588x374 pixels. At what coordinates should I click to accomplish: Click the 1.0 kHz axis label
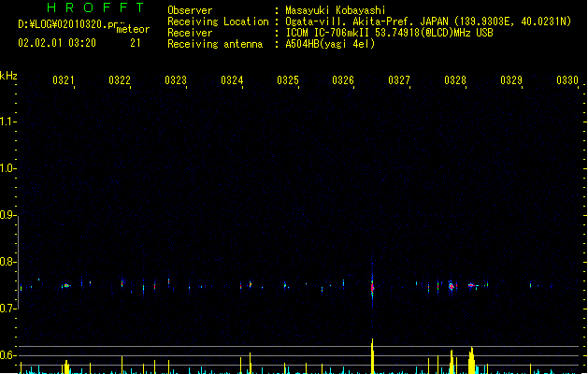click(x=7, y=167)
